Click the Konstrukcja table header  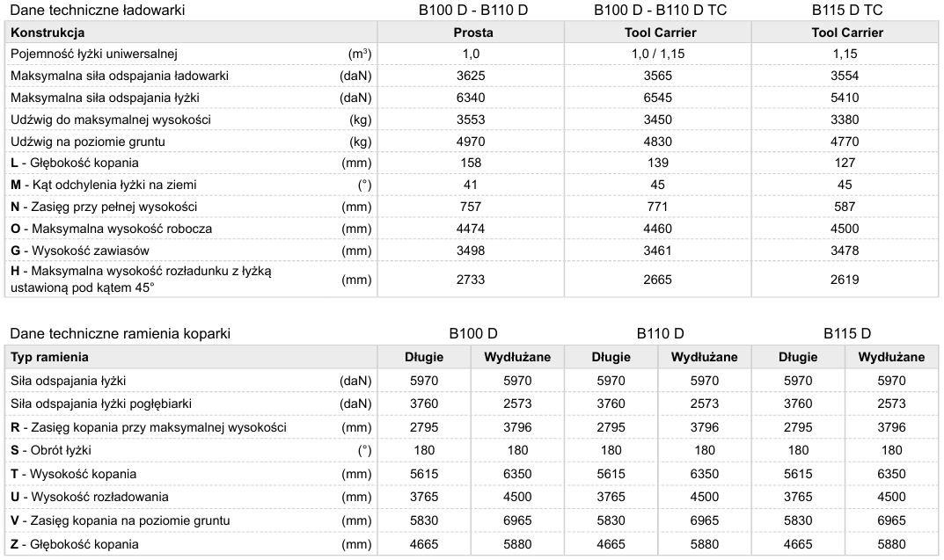[48, 33]
